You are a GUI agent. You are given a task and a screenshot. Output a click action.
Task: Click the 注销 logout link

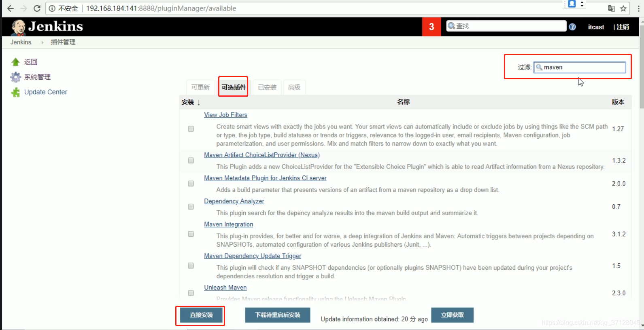coord(623,27)
